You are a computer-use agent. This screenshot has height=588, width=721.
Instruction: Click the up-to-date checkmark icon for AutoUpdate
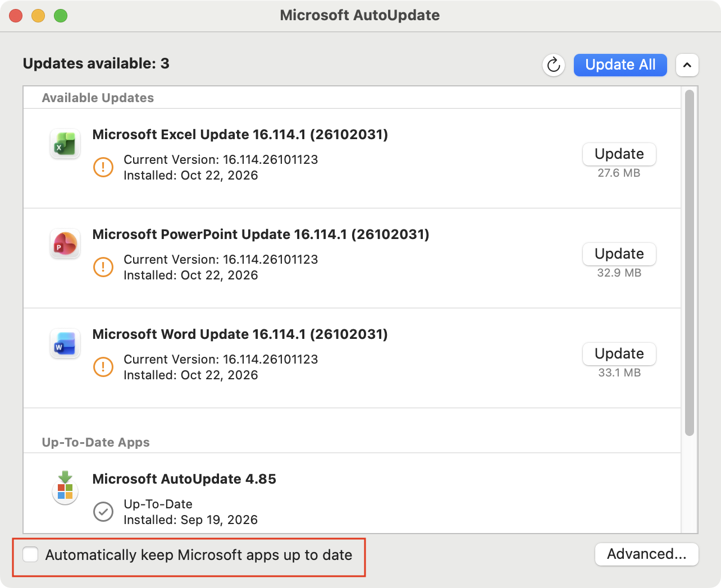(103, 512)
